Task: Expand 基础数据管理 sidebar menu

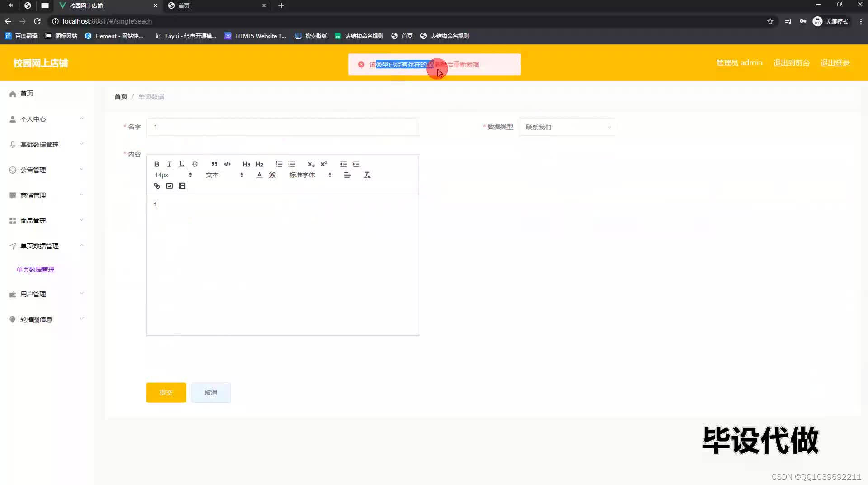Action: 47,145
